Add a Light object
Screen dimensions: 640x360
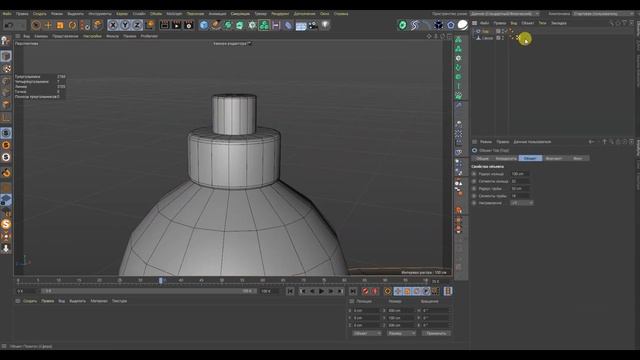[325, 25]
